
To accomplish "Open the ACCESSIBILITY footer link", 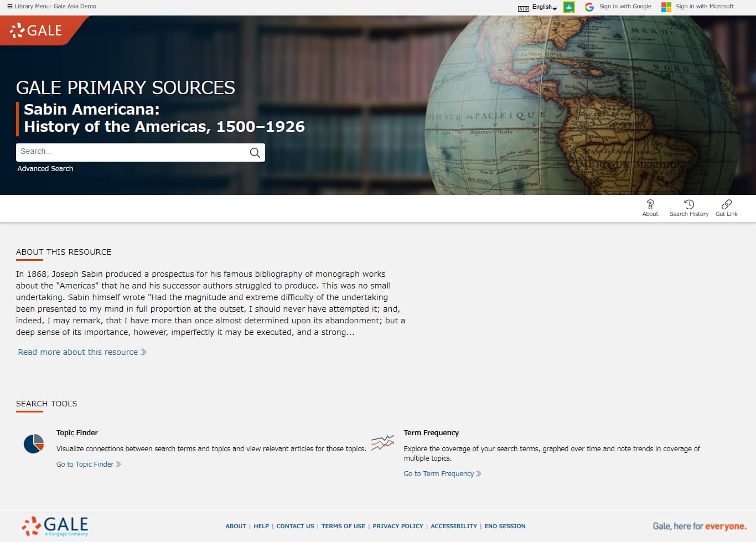I will coord(454,526).
